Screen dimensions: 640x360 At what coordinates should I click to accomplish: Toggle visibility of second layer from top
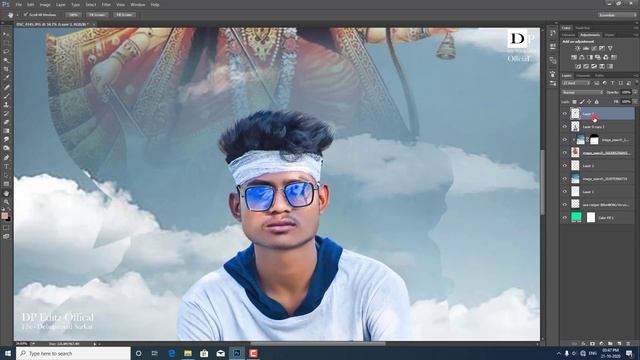(565, 127)
